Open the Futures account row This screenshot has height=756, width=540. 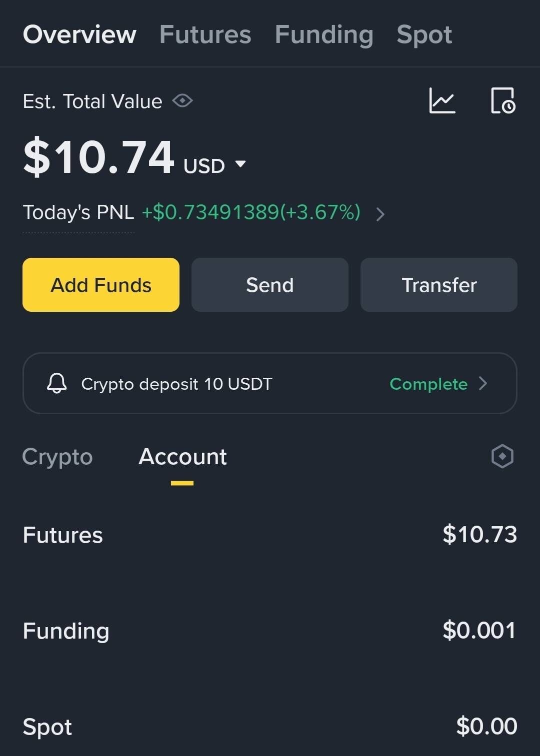tap(269, 535)
